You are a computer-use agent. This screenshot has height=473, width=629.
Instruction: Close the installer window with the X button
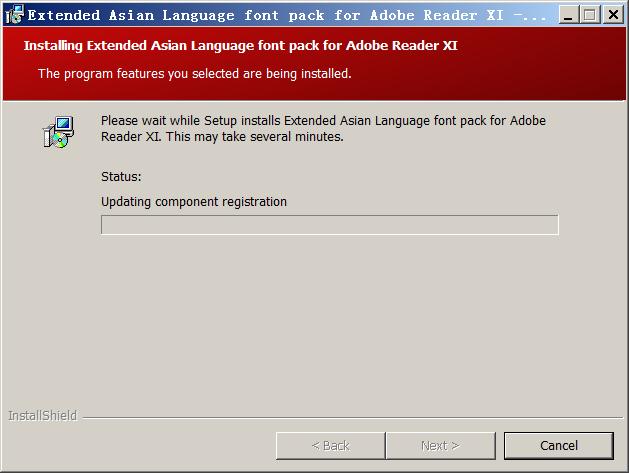[x=612, y=15]
